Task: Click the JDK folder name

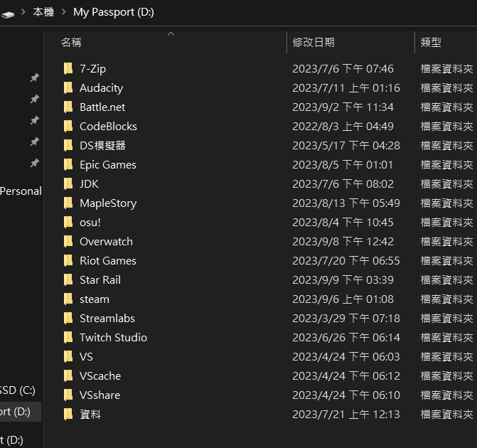Action: point(89,184)
